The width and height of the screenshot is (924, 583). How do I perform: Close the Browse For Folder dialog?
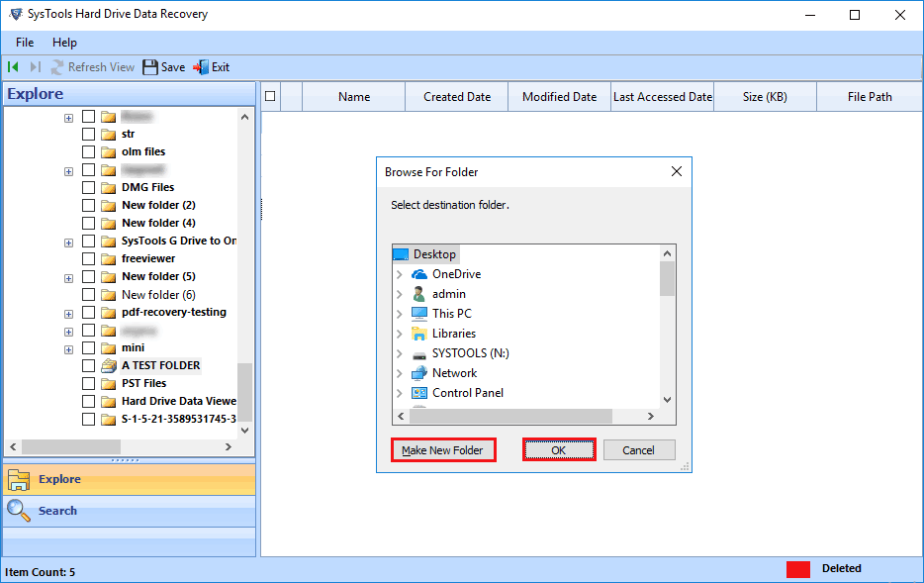pyautogui.click(x=677, y=171)
